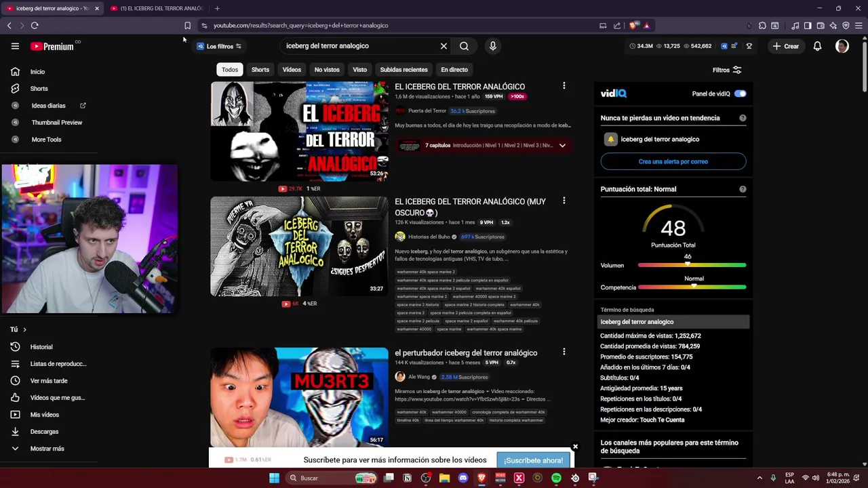
Task: Reload the page with the browser refresh icon
Action: (35, 26)
